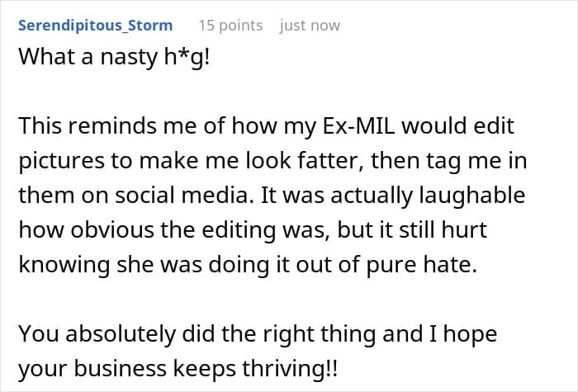Click the 15 points score

click(x=230, y=26)
